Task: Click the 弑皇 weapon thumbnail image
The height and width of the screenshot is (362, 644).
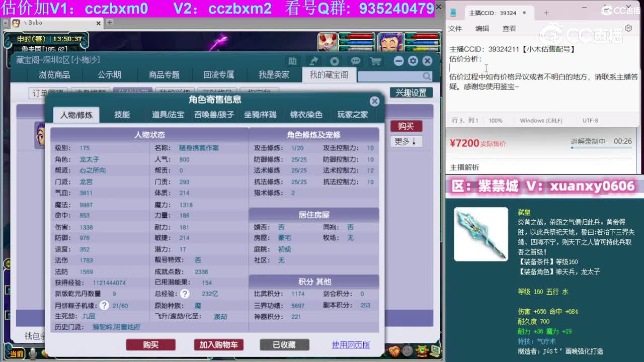Action: pos(481,234)
